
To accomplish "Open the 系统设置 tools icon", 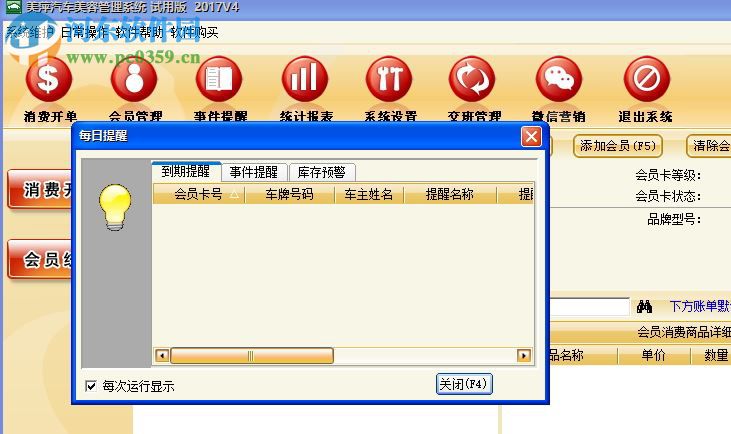I will pos(389,79).
